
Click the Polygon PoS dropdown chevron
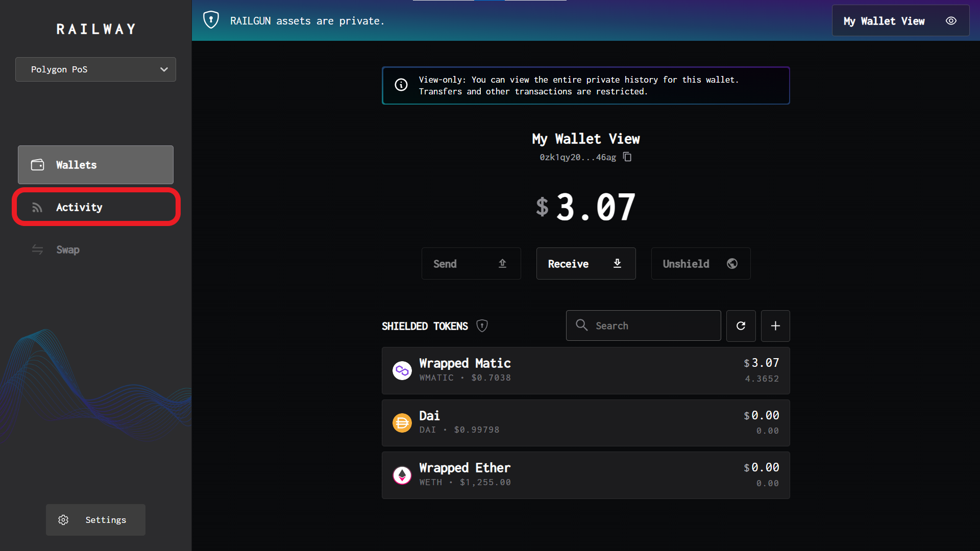tap(164, 69)
